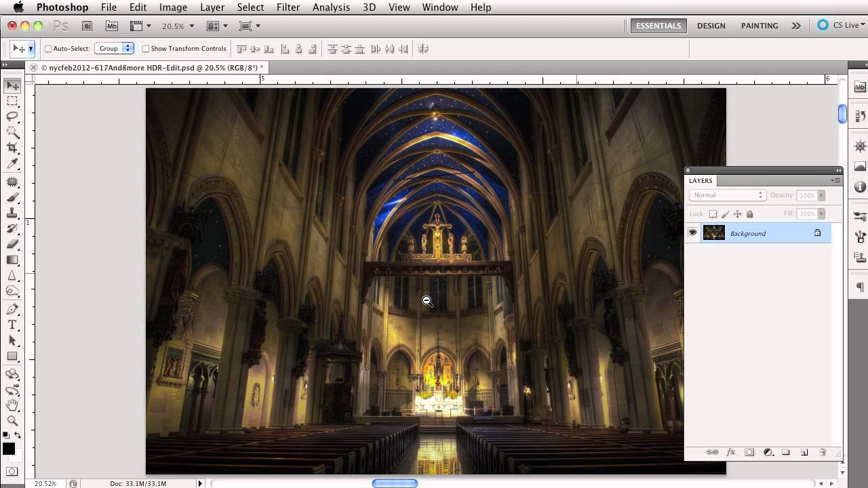Click the Add layer mask icon
Screen dimensions: 868x488
tap(749, 452)
